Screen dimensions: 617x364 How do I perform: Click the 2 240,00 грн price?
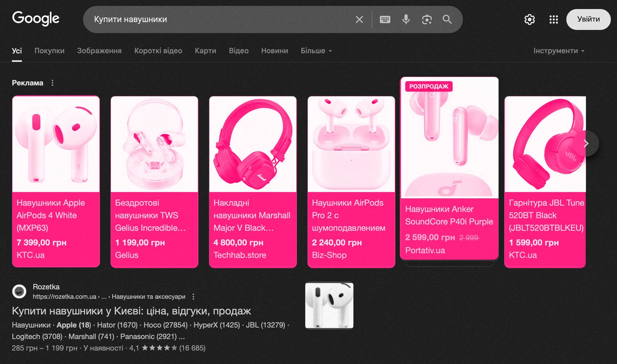pos(337,243)
